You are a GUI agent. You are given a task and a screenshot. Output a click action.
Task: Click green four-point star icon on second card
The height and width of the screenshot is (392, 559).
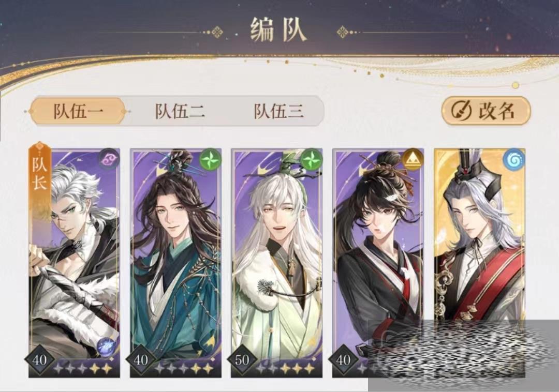pos(210,159)
